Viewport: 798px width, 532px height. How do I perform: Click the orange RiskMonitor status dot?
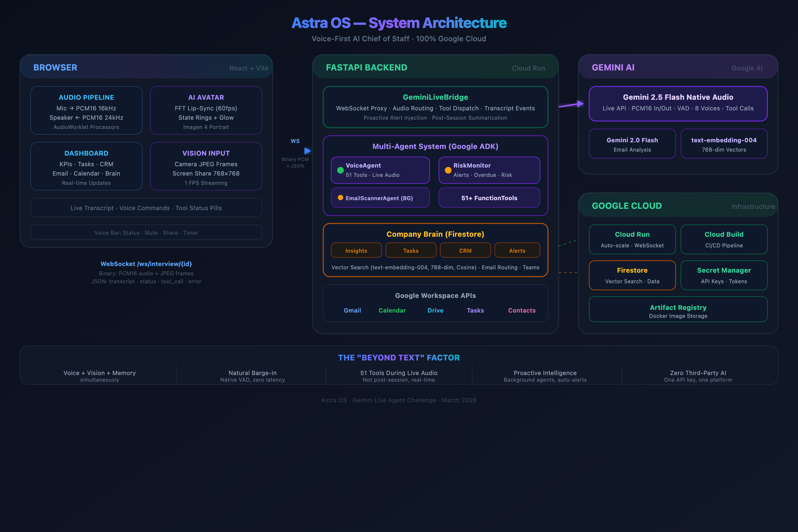coord(448,170)
